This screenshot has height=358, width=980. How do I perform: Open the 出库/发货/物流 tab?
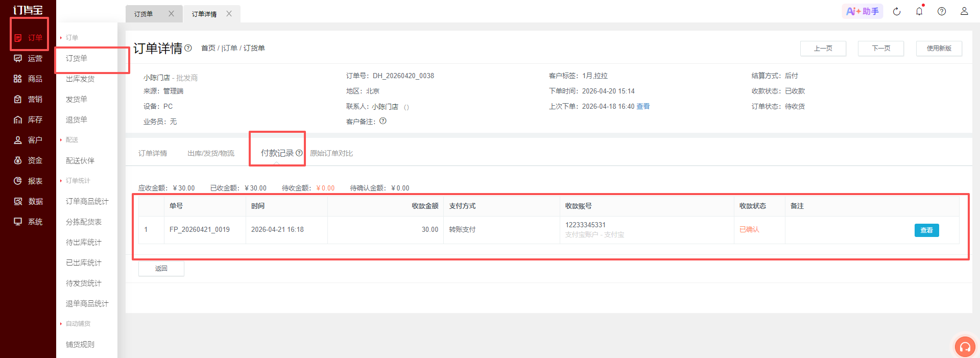coord(211,153)
